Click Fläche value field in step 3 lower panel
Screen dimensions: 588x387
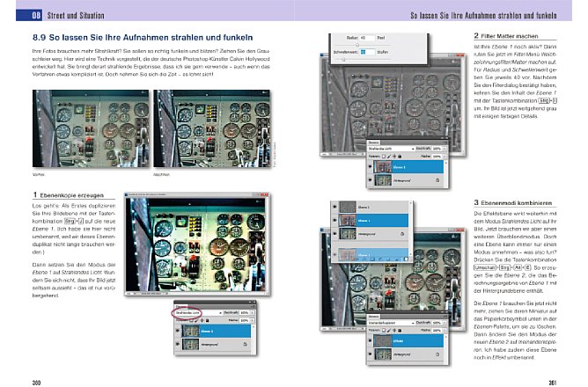point(437,331)
